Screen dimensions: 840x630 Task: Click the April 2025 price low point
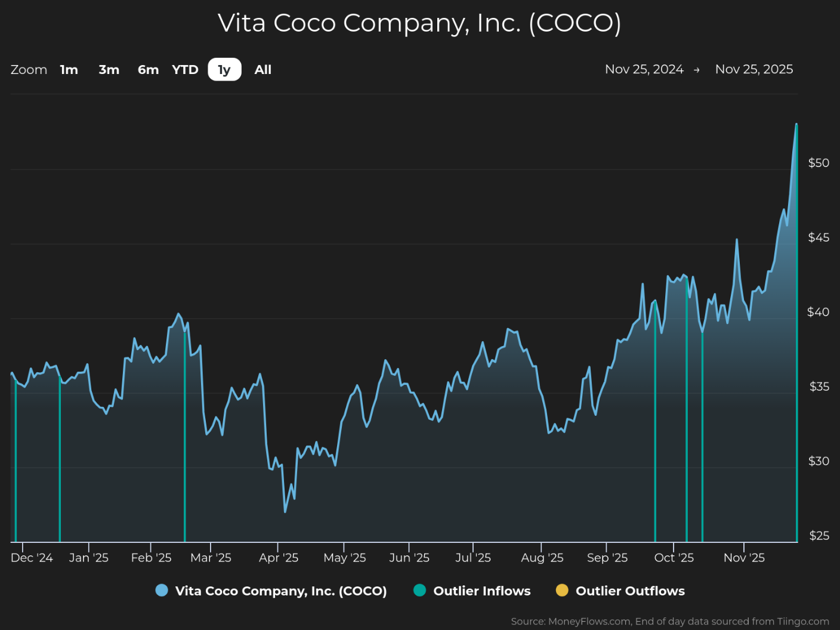[285, 511]
